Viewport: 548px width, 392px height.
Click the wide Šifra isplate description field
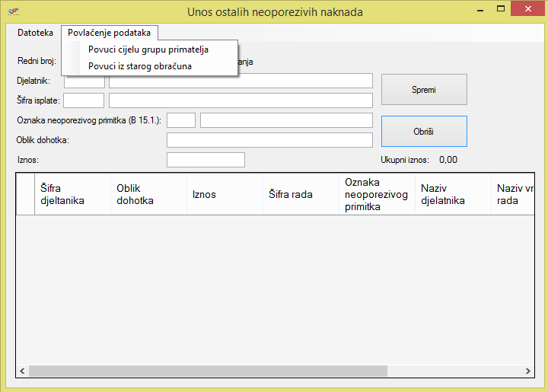pos(241,100)
